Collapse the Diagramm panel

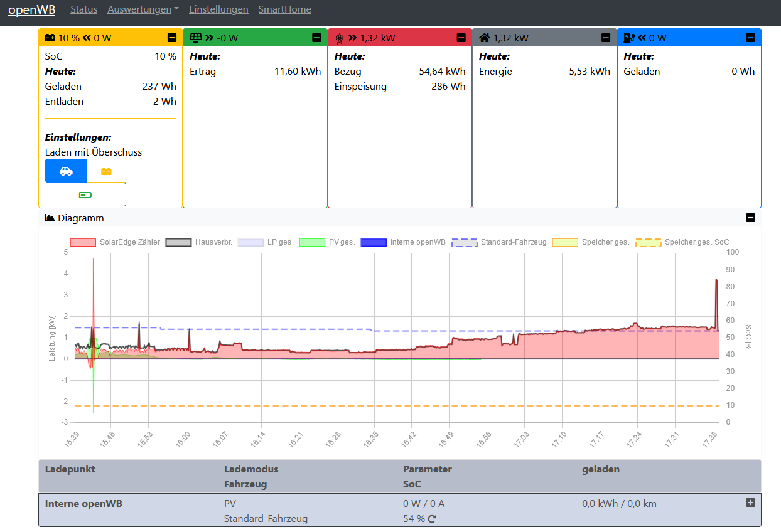pyautogui.click(x=750, y=218)
